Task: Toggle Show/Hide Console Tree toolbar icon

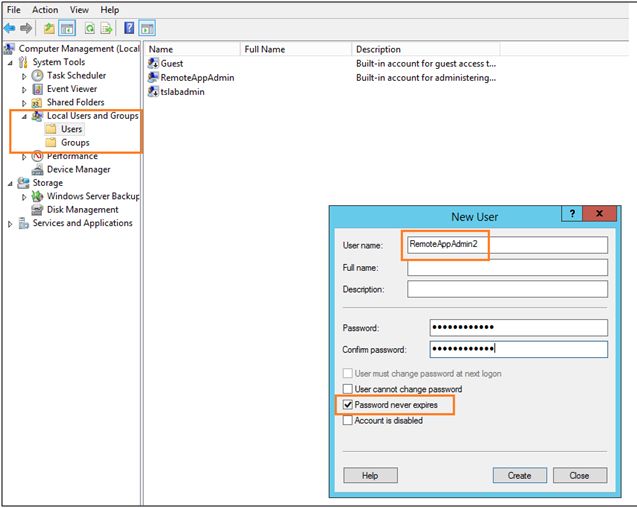Action: point(67,28)
